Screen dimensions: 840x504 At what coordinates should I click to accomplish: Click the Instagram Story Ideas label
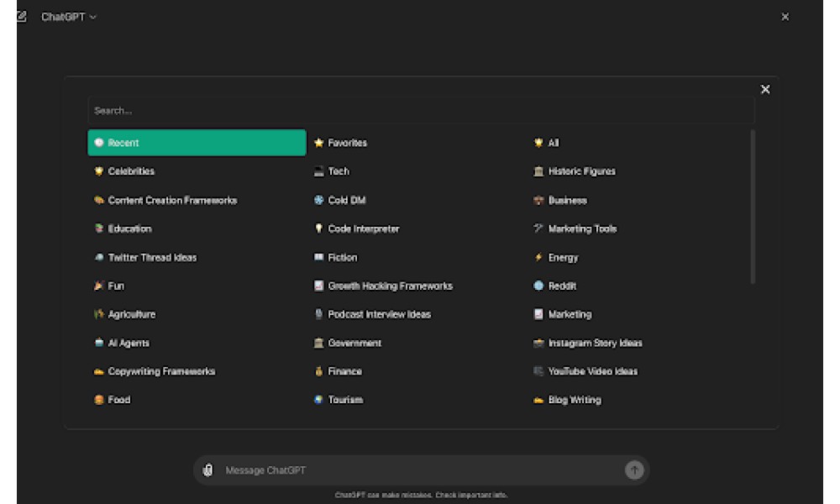click(596, 343)
